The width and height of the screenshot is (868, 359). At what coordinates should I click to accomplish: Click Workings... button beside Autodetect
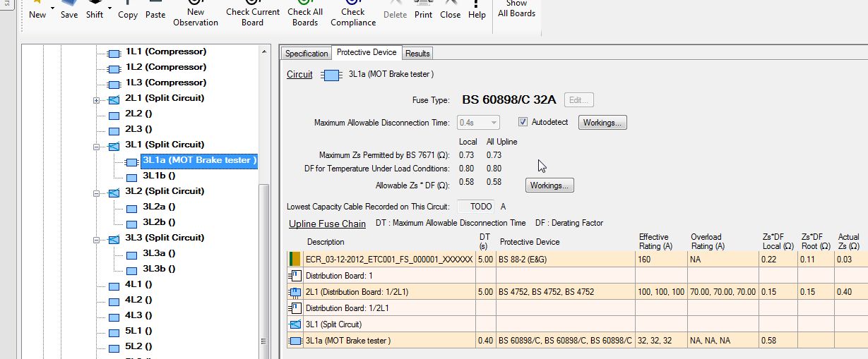point(602,123)
